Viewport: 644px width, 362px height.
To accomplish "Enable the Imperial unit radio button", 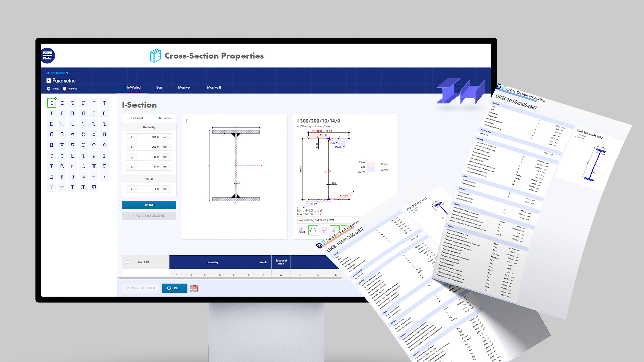I will [65, 88].
